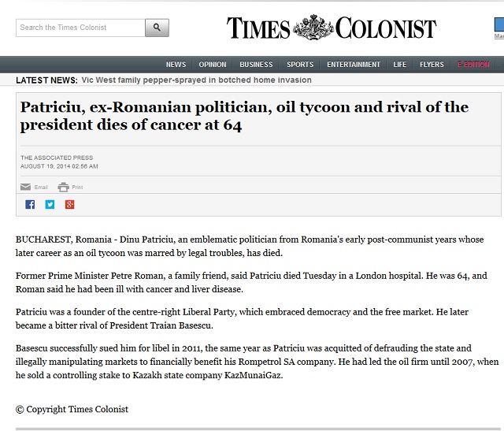Open the E-Edition link
Image resolution: width=504 pixels, height=431 pixels.
tap(474, 65)
